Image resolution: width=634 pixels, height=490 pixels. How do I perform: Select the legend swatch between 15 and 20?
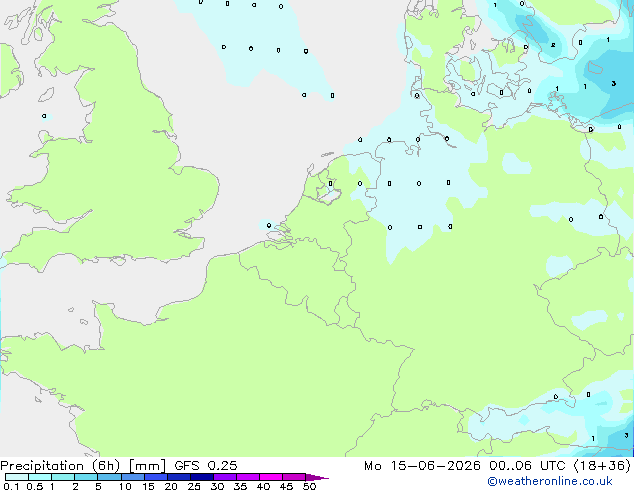(156, 477)
